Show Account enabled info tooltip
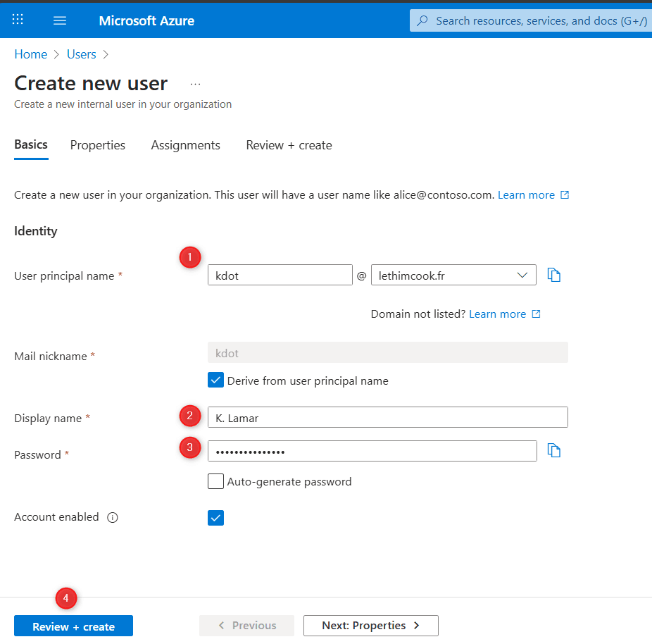This screenshot has height=644, width=652. [x=113, y=517]
